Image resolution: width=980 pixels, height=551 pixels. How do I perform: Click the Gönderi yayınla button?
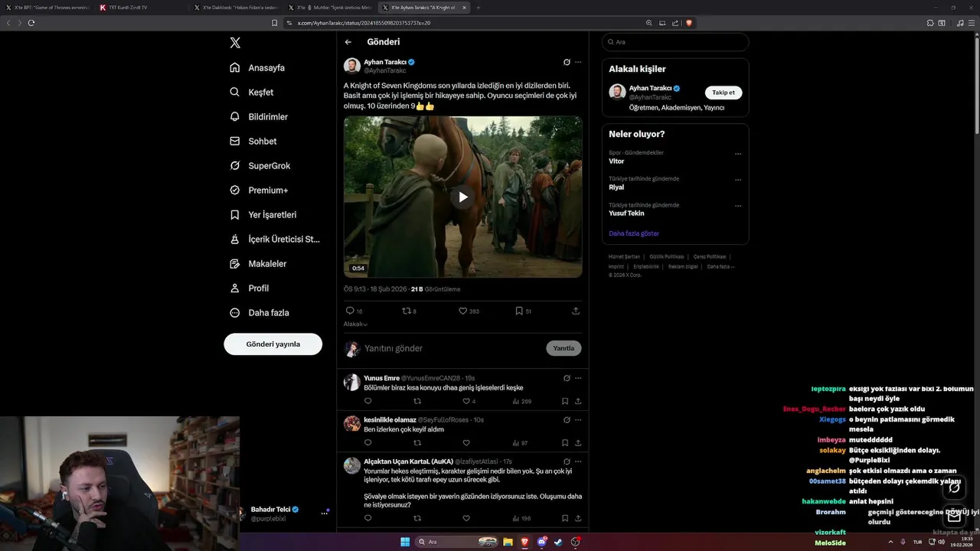coord(273,344)
